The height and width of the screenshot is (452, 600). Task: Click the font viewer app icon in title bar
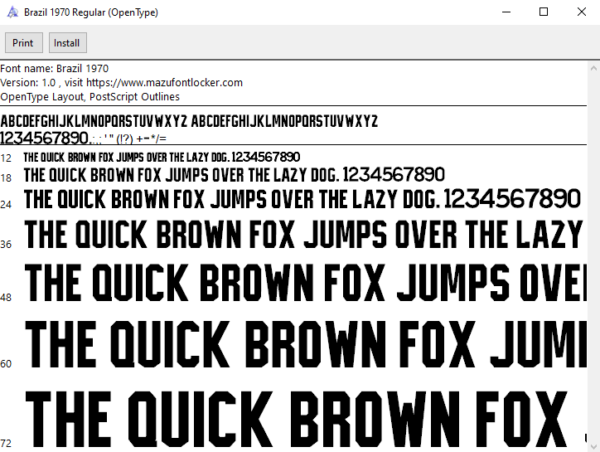[x=12, y=12]
